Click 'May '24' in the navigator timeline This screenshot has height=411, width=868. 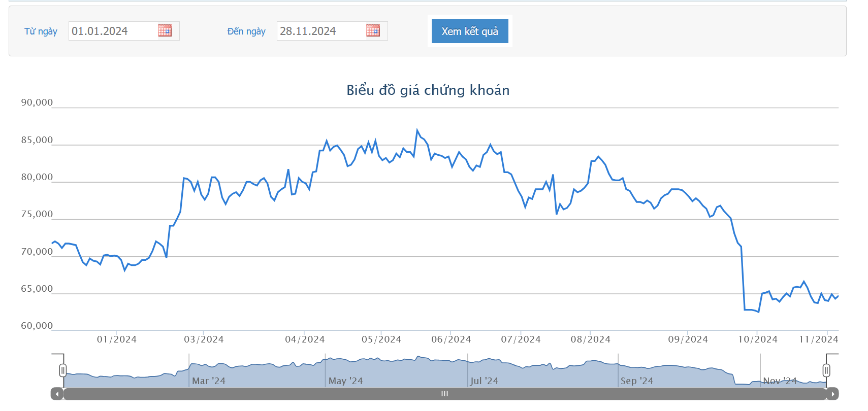[345, 381]
